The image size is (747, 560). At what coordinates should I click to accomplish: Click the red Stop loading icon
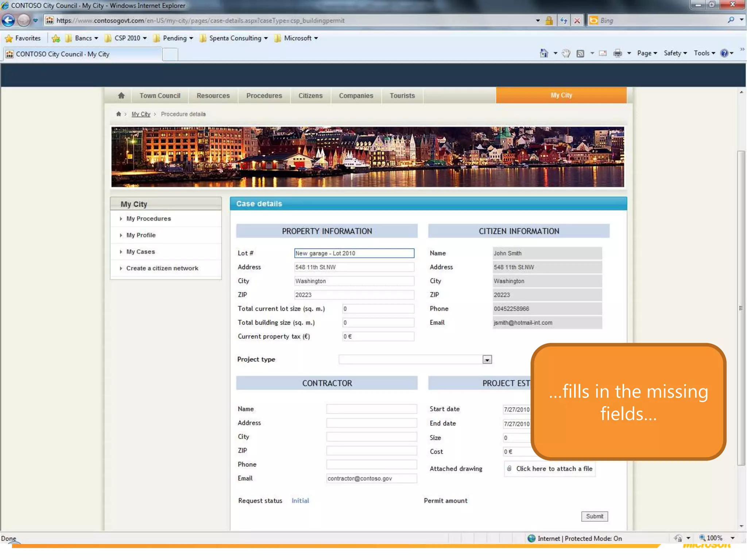577,20
